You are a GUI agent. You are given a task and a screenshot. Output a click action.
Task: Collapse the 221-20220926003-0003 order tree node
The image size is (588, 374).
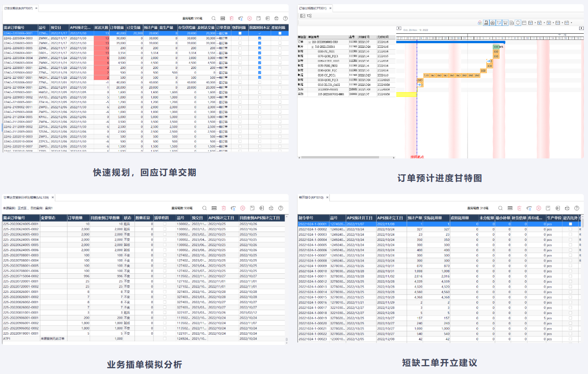coord(309,42)
